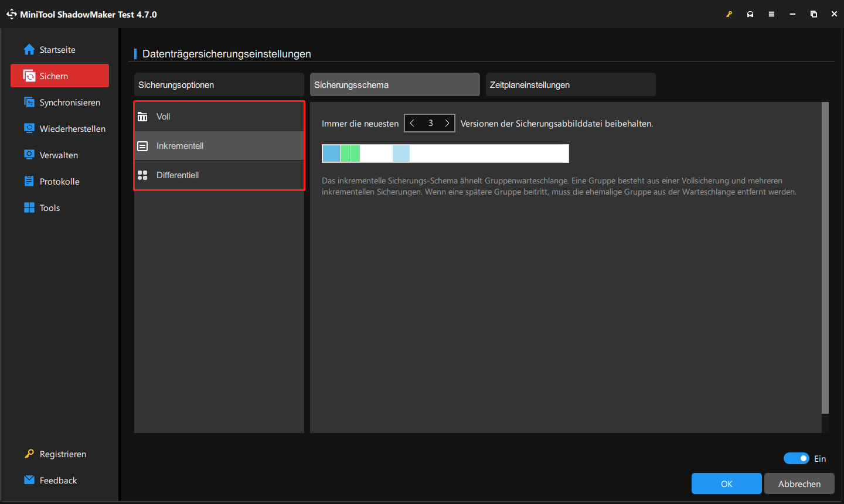This screenshot has width=844, height=504.
Task: Increase version count with right arrow
Action: [447, 123]
